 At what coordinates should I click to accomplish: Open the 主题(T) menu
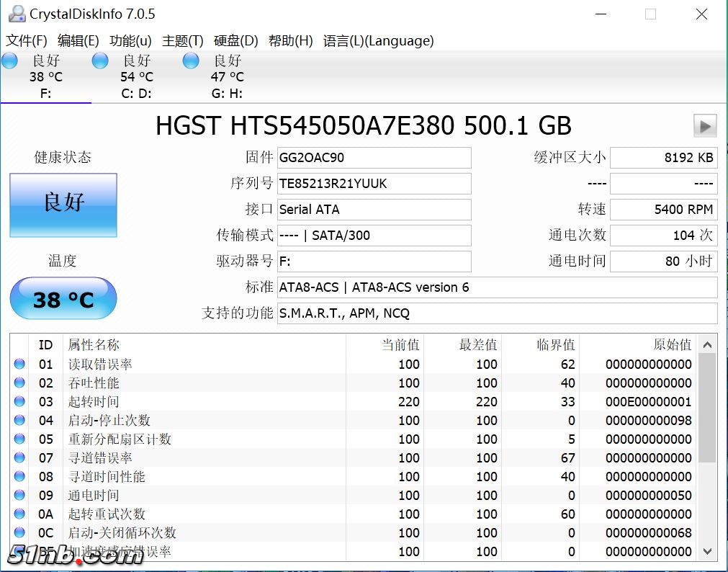coord(183,41)
